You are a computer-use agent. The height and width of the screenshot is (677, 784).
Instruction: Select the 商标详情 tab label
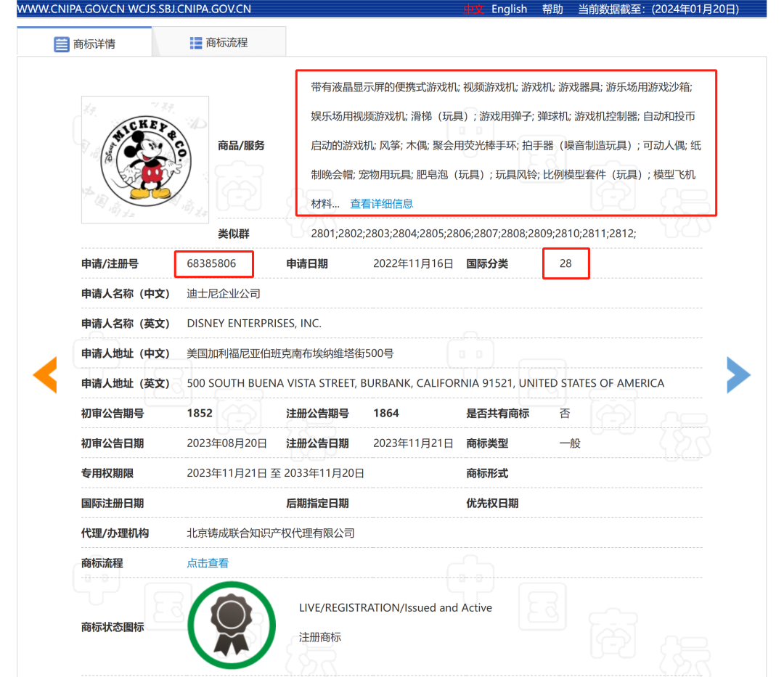(x=94, y=44)
